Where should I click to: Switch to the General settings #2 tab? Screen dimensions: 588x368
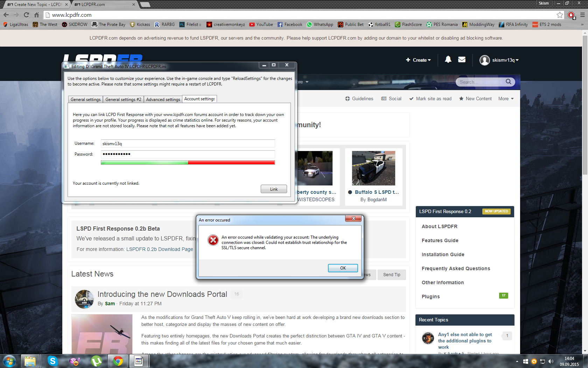pos(123,100)
